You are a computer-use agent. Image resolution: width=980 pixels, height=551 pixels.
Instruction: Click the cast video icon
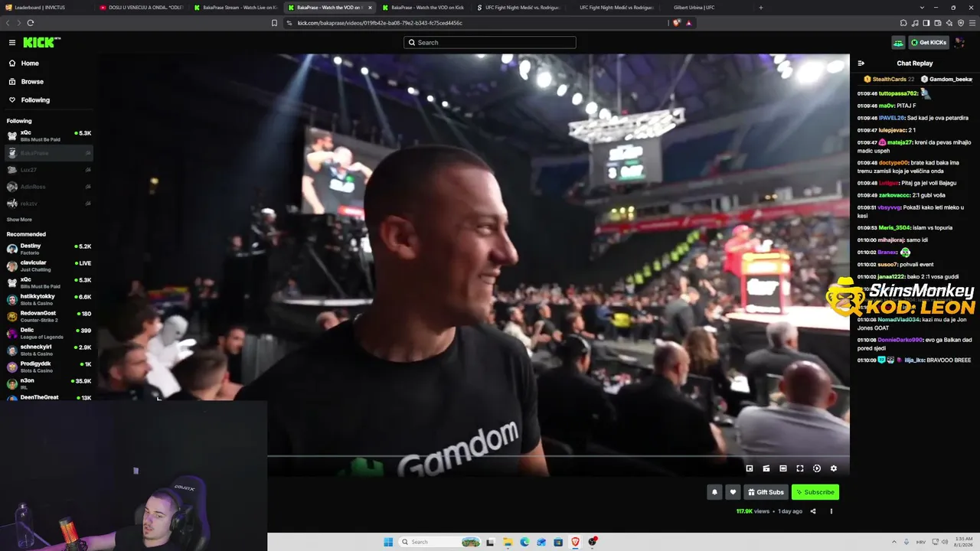point(766,468)
